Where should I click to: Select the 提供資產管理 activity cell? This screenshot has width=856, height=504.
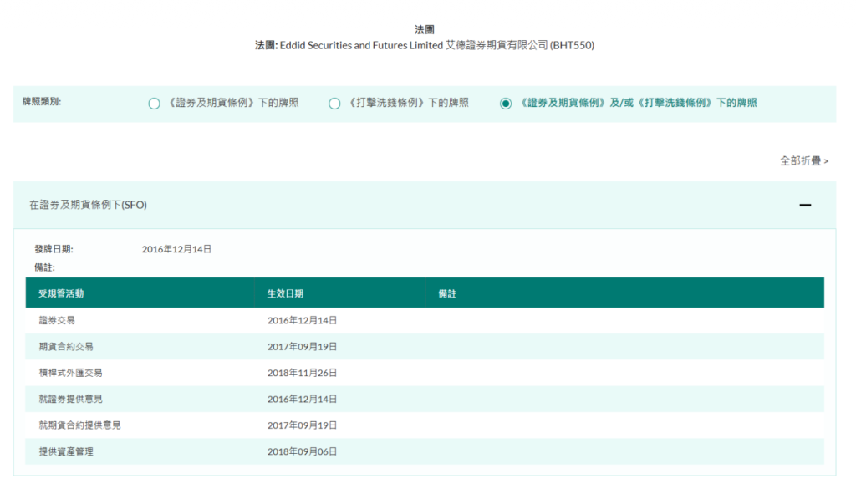coord(66,452)
